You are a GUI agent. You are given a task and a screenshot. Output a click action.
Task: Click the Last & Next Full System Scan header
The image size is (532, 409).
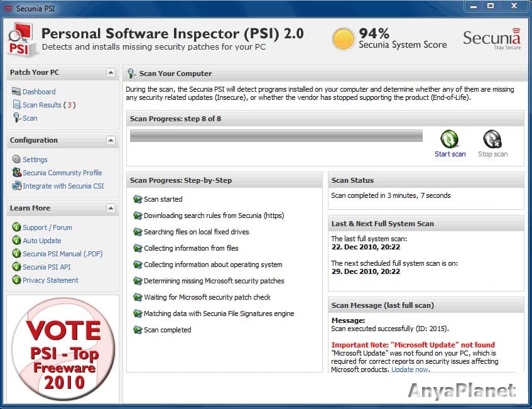coord(426,224)
